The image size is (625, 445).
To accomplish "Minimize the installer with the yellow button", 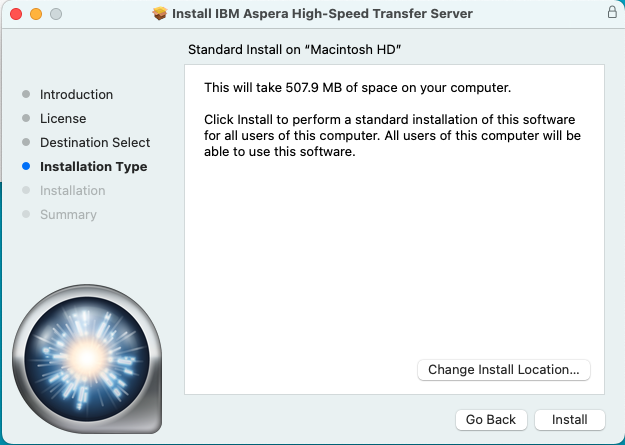I will click(x=36, y=14).
